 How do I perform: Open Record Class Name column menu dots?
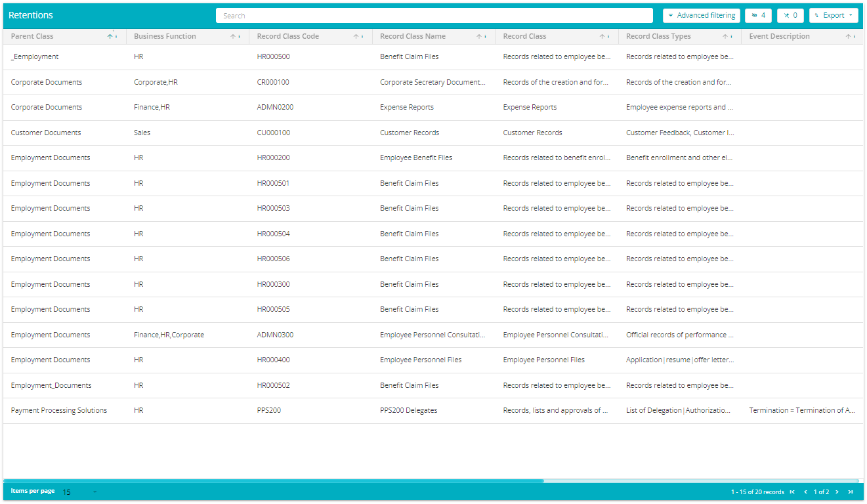(x=485, y=37)
